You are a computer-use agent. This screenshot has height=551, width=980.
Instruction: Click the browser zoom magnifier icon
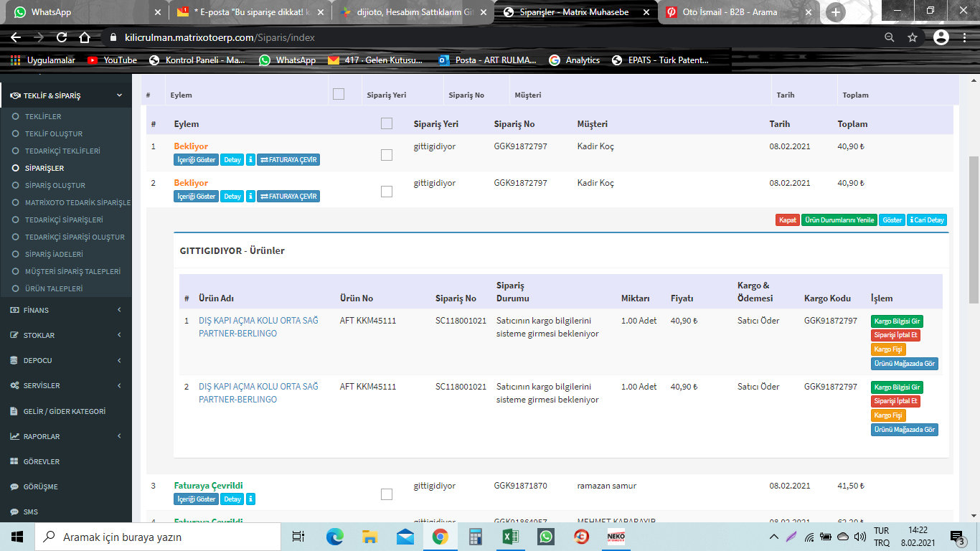[890, 37]
